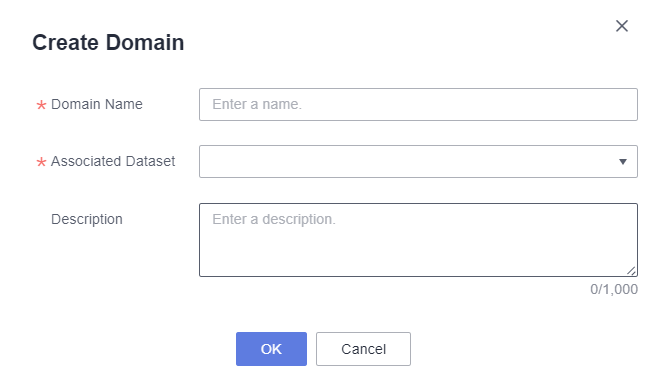The height and width of the screenshot is (383, 649).
Task: Click the red asterisk beside Domain Name
Action: pos(41,105)
